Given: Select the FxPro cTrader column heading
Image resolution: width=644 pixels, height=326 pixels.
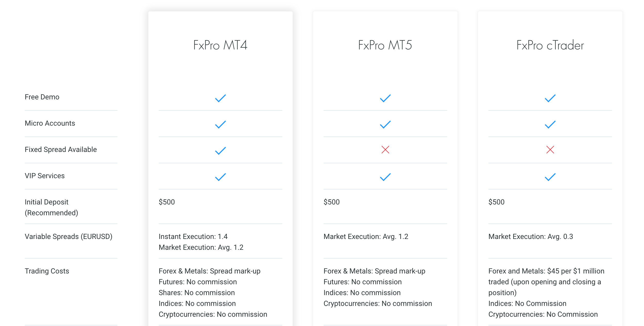Looking at the screenshot, I should [550, 45].
